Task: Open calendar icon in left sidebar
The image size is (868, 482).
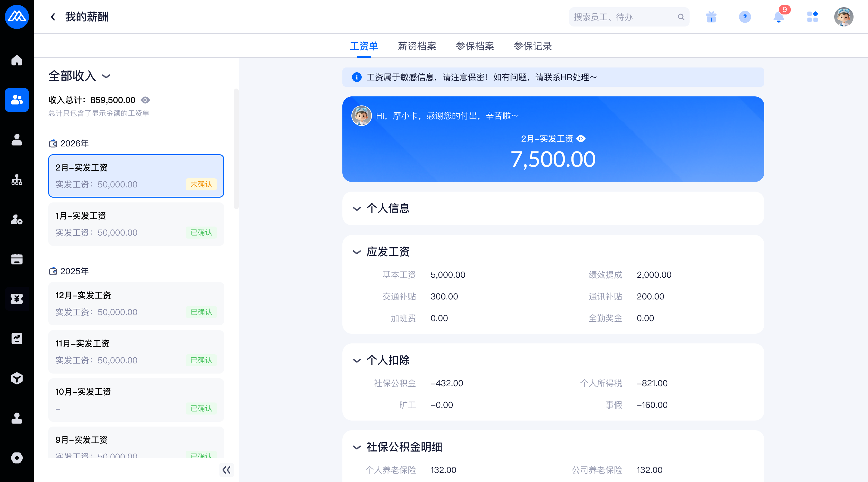Action: [17, 259]
